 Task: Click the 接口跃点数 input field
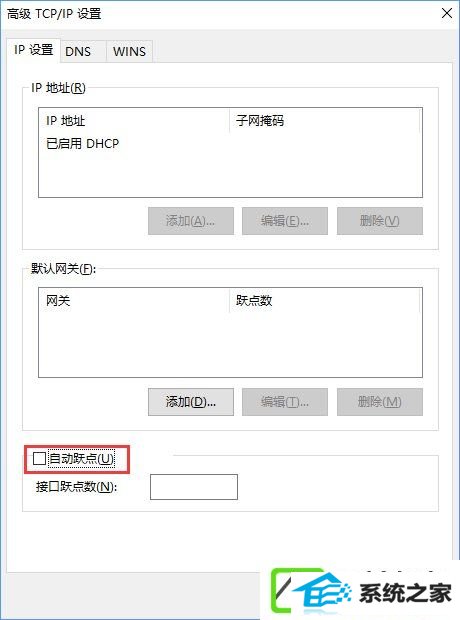[x=194, y=487]
